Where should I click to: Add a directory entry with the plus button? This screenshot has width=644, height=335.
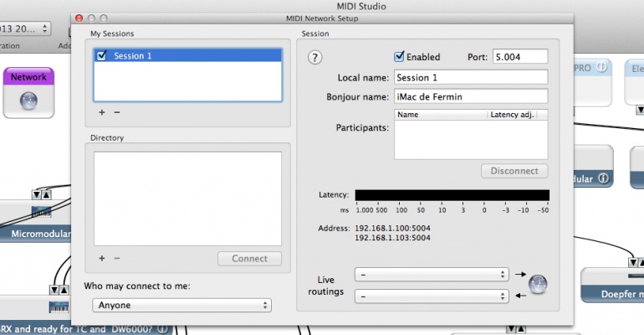102,258
